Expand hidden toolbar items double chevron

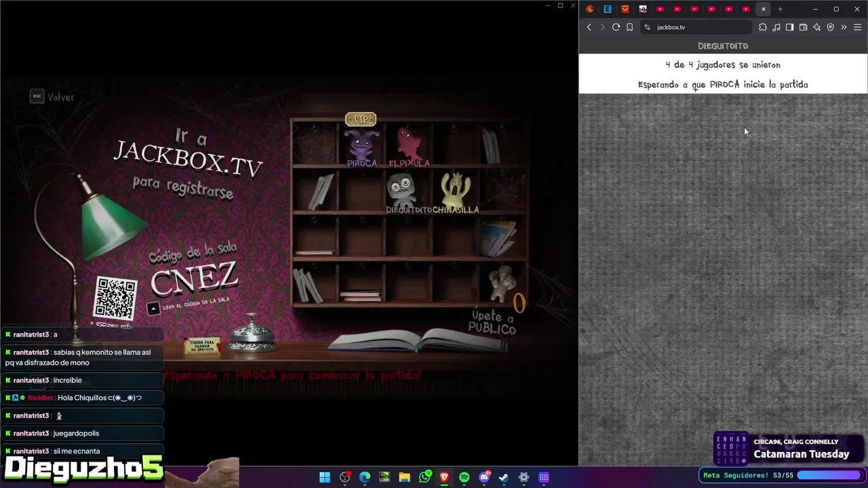(844, 27)
